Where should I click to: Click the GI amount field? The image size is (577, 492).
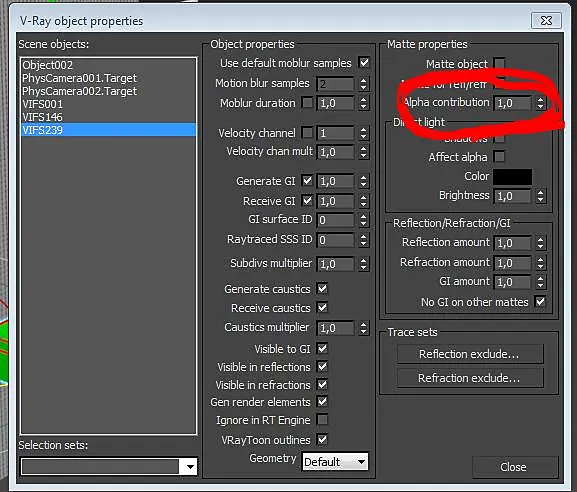pos(513,282)
